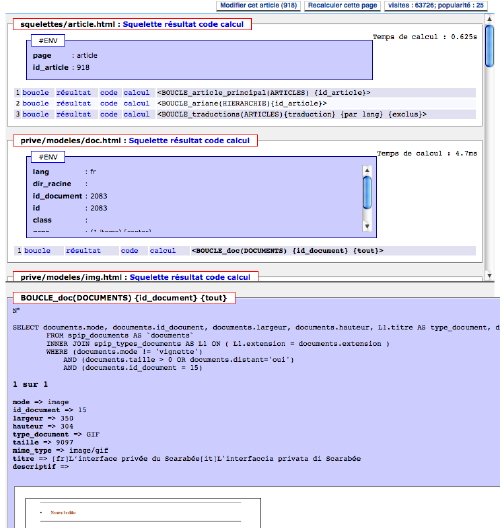Click the ENV box scroll-down arrow
500x528 pixels.
click(367, 226)
